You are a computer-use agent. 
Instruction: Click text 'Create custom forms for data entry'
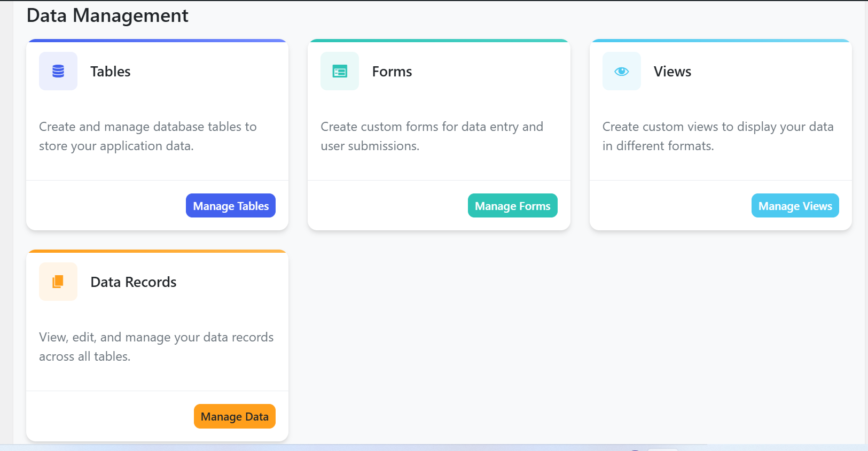pyautogui.click(x=420, y=127)
